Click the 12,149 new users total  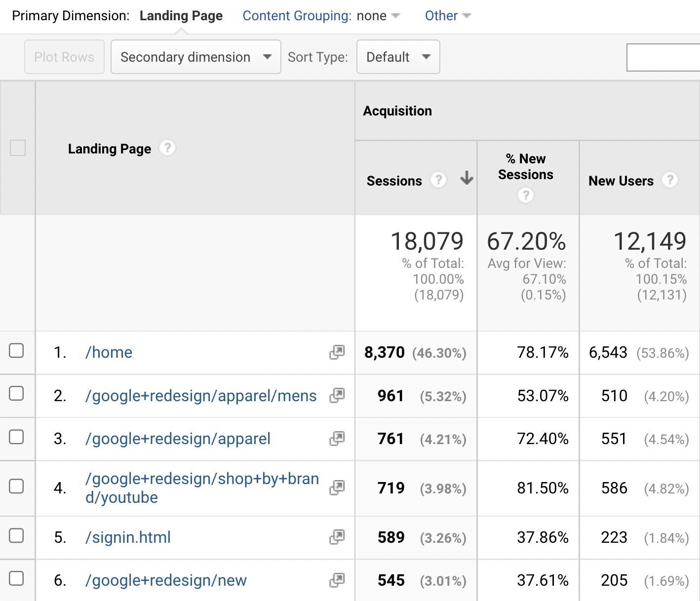(x=650, y=241)
